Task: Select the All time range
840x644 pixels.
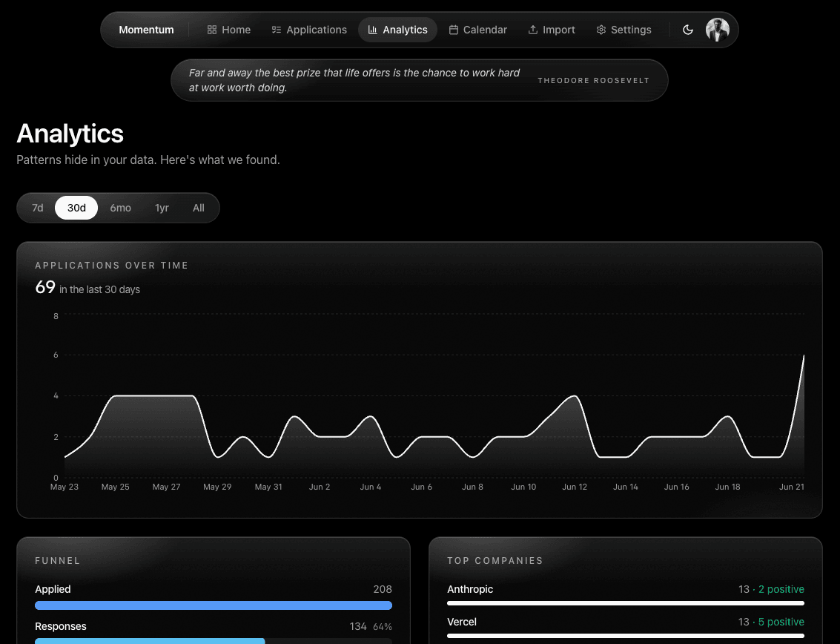Action: (198, 208)
